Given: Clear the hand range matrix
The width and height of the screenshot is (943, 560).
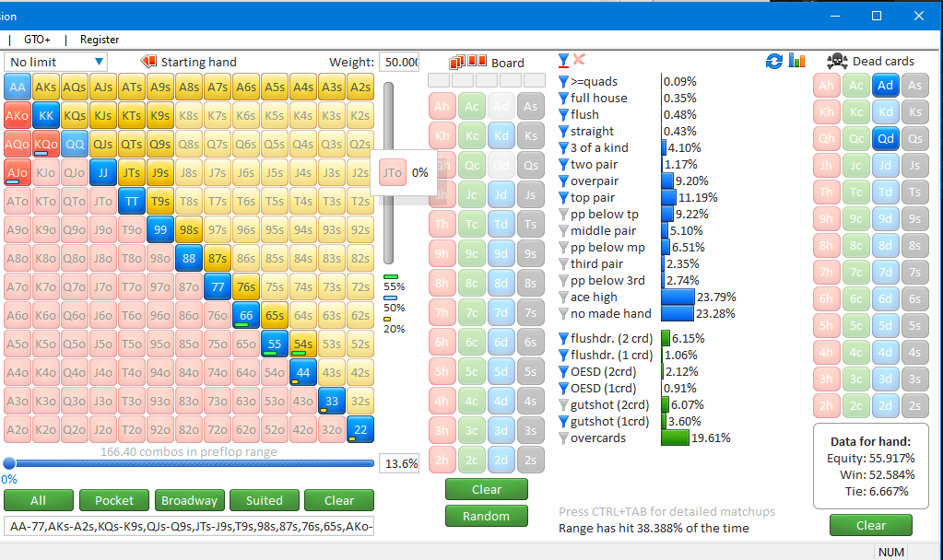Looking at the screenshot, I should 339,500.
